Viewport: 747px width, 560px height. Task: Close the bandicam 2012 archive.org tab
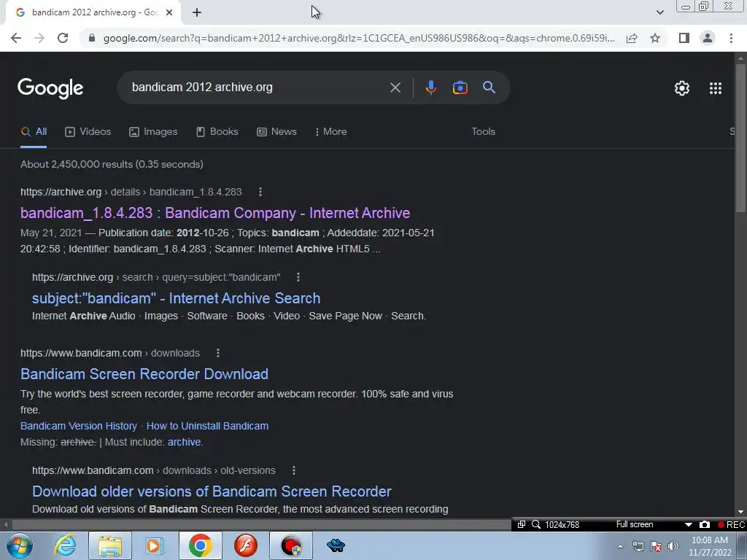(169, 12)
